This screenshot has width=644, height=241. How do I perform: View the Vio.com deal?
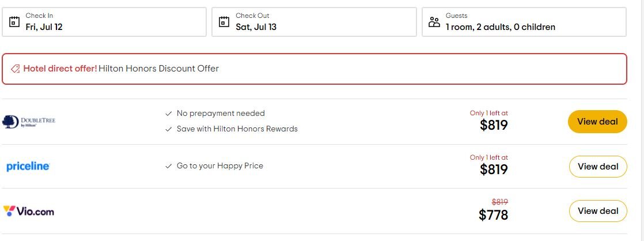(597, 211)
